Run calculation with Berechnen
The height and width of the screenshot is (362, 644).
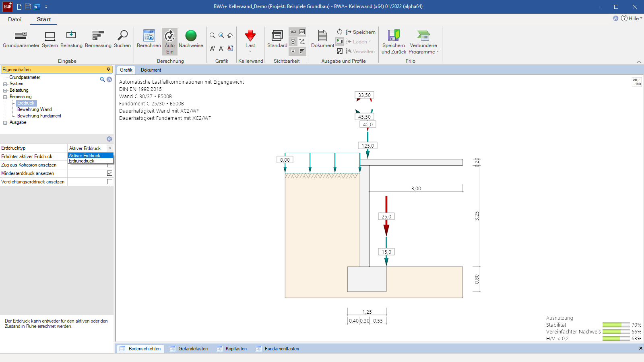[149, 39]
